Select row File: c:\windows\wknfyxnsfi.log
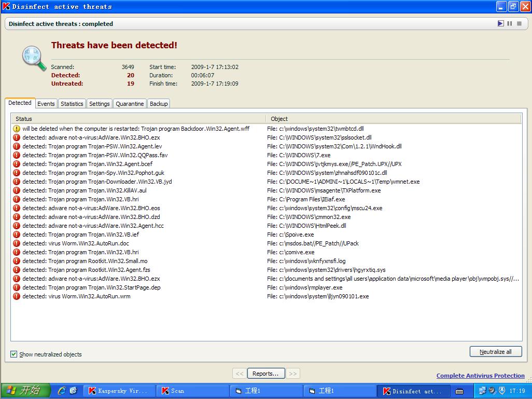The height and width of the screenshot is (399, 532). tap(267, 261)
